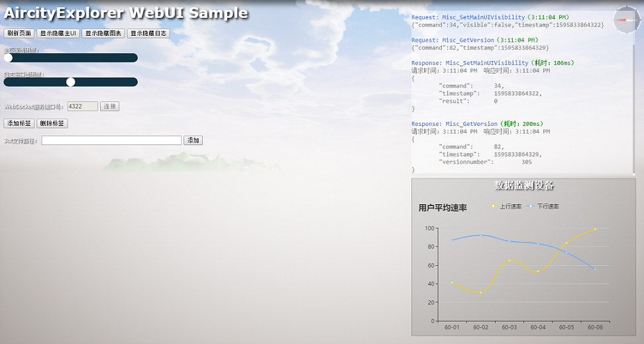Toggle the log with 显示隐藏日志 button

(148, 33)
